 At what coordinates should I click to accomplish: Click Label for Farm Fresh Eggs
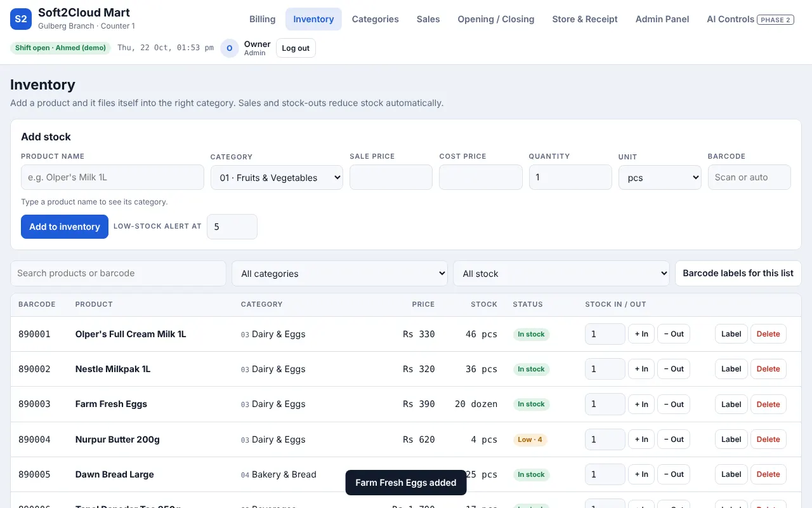pos(731,404)
